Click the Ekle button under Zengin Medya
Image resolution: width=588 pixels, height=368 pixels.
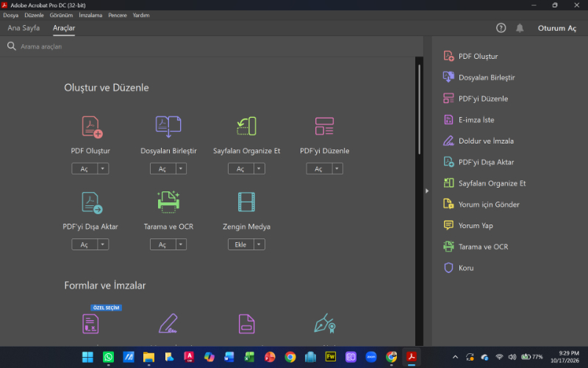(x=241, y=244)
